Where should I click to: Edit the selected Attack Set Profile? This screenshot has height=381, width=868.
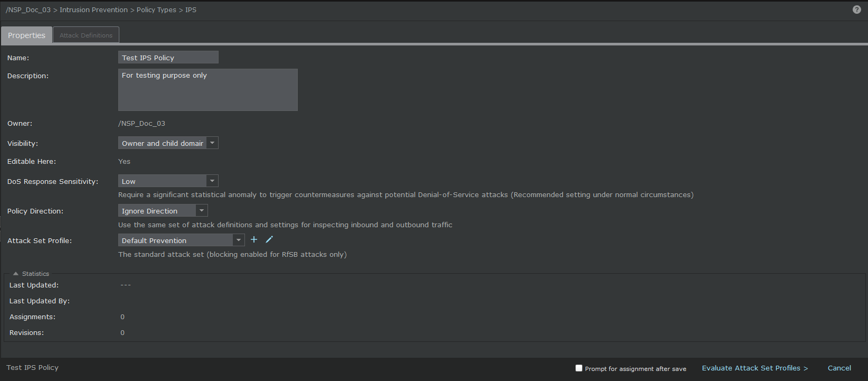point(269,239)
